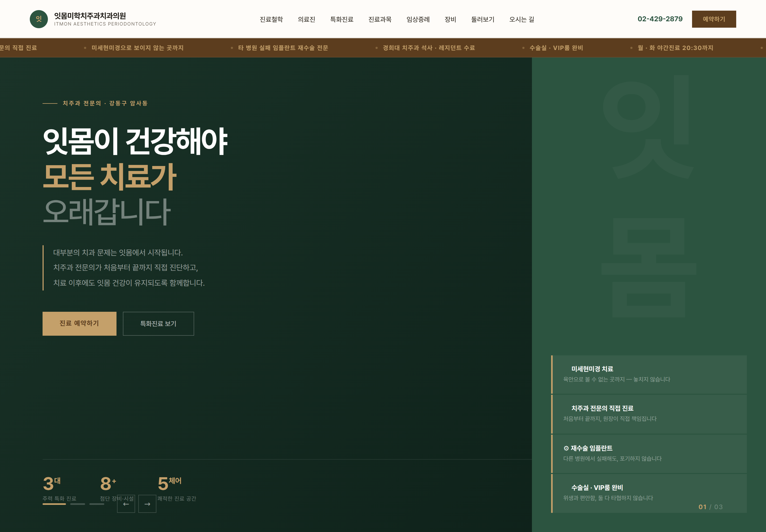Click the clinic name 잇몸미학치주과치과의원
Image resolution: width=766 pixels, height=532 pixels.
pyautogui.click(x=90, y=16)
